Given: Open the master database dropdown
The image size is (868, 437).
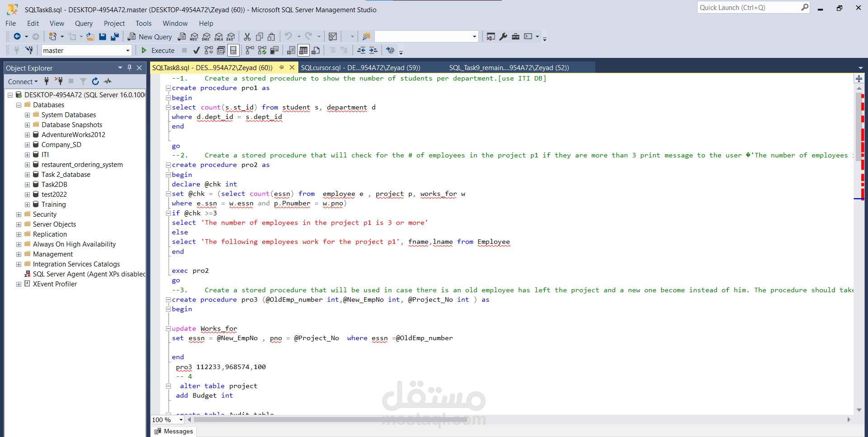Looking at the screenshot, I should coord(127,50).
